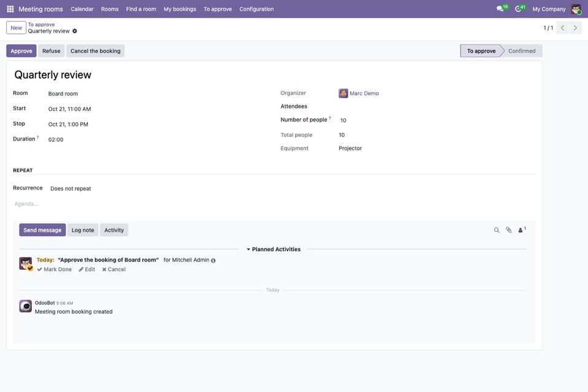The width and height of the screenshot is (588, 392).
Task: Open the user avatar menu in the navbar
Action: [576, 9]
